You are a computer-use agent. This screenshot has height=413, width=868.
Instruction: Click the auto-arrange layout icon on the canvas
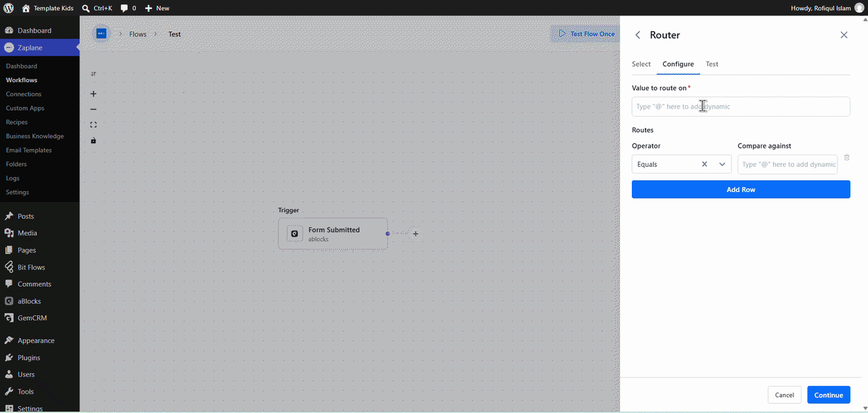[x=94, y=74]
